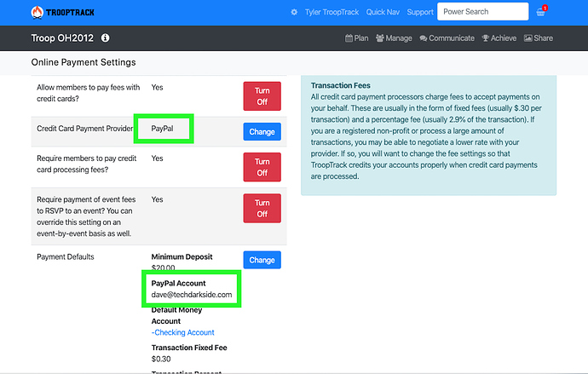Image resolution: width=588 pixels, height=374 pixels.
Task: Open the Share menu
Action: 539,38
